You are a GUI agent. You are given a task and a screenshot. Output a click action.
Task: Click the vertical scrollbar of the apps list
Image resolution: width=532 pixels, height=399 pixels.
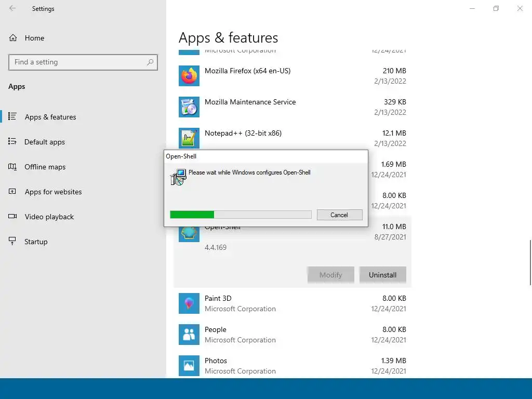click(x=530, y=262)
